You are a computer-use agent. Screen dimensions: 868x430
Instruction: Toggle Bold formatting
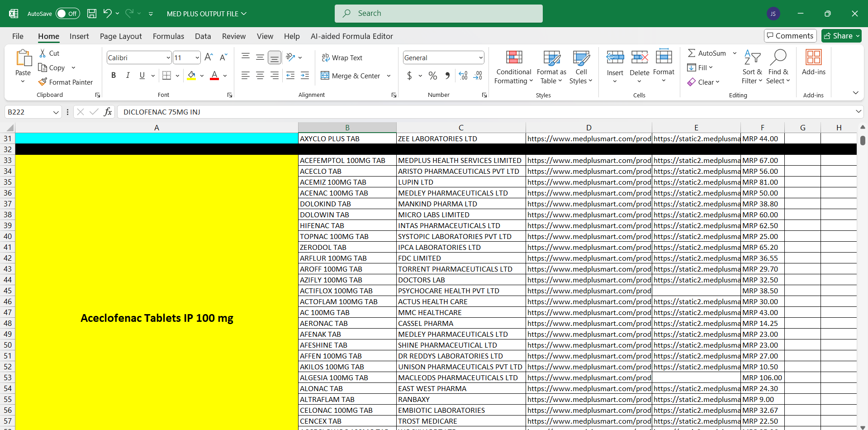point(114,76)
